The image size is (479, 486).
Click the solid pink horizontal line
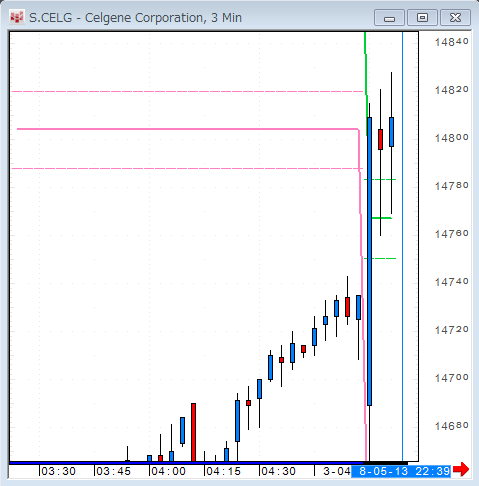[x=188, y=129]
